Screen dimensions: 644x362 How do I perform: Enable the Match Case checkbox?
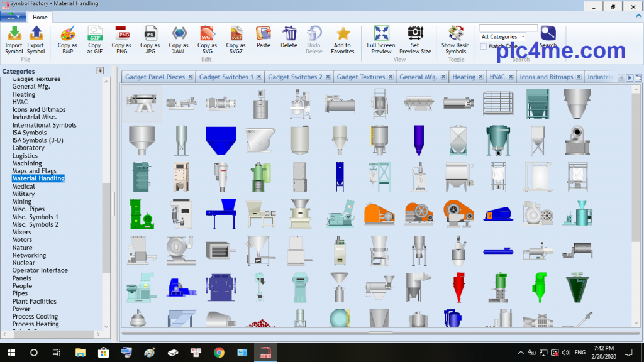[484, 47]
